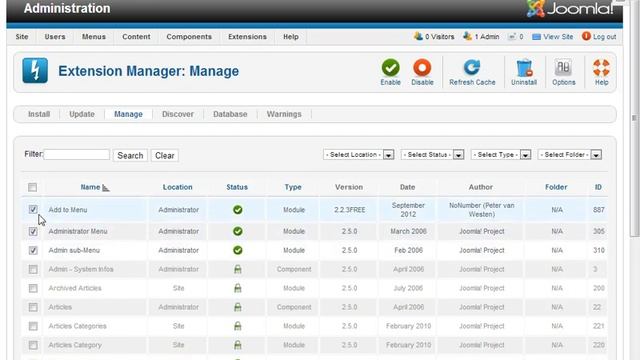The image size is (640, 360).
Task: Open the Content menu
Action: [136, 37]
